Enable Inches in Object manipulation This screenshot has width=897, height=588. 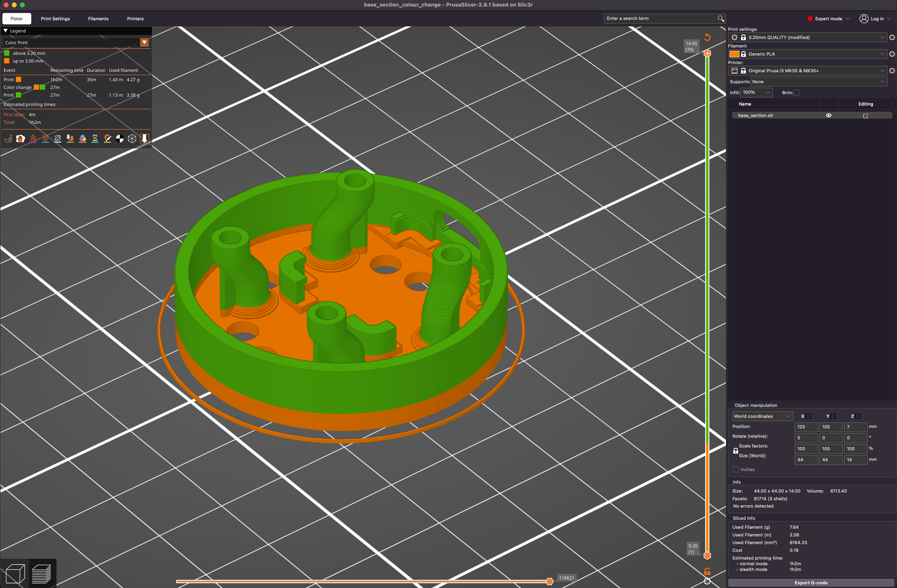[736, 469]
